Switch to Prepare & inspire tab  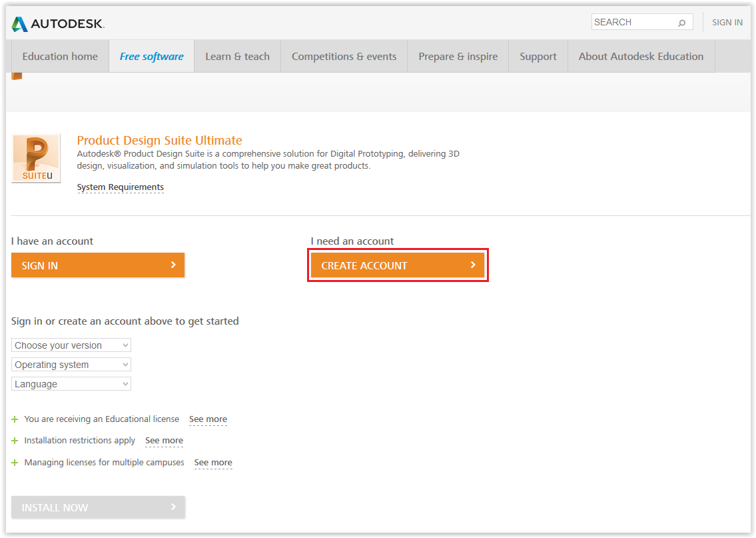(458, 57)
